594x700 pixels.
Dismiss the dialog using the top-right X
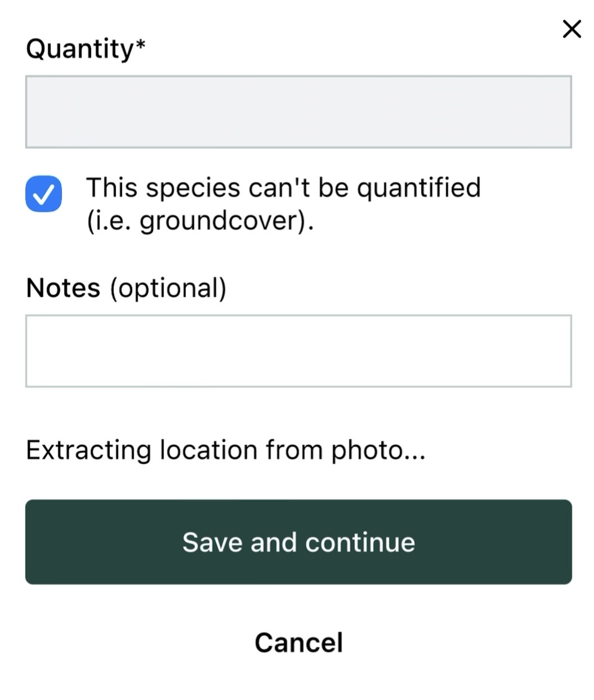571,29
